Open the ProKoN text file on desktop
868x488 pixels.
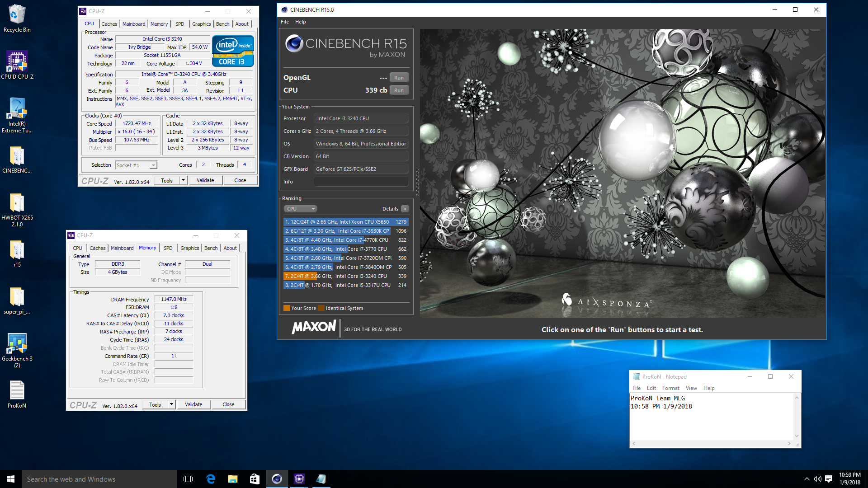(x=17, y=394)
